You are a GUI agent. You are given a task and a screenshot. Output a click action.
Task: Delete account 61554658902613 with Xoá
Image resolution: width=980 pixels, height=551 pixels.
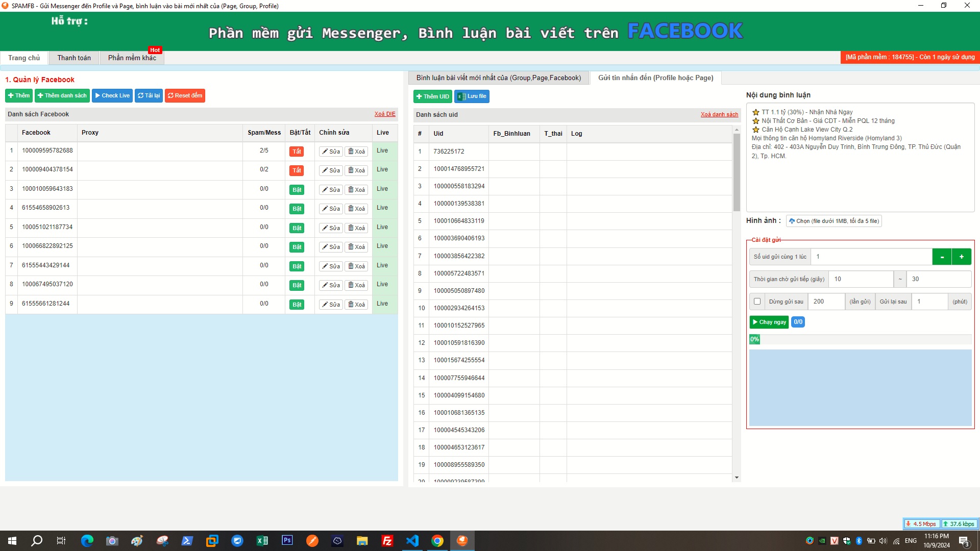point(356,209)
